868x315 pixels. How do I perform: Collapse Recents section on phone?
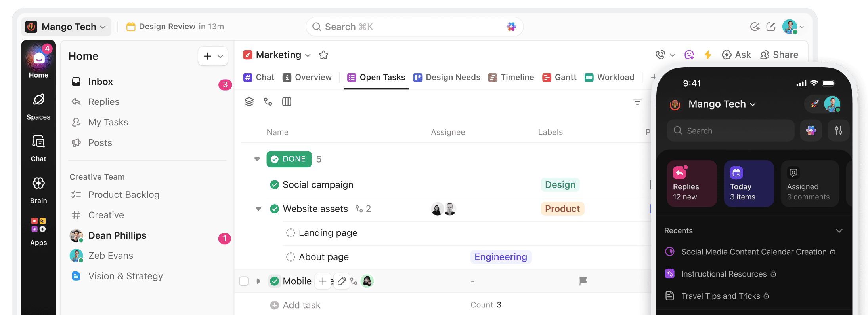tap(839, 231)
